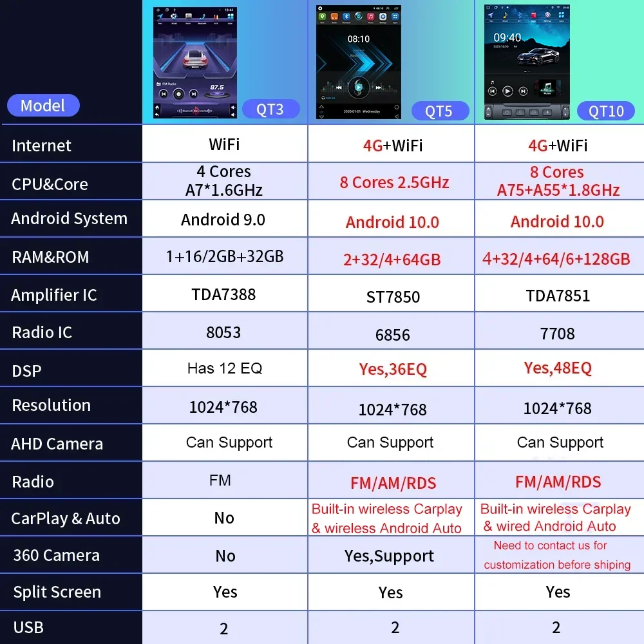Screen dimensions: 644x644
Task: Click 'Built-in wireless Carplay & wireless Android Auto'
Action: click(386, 518)
